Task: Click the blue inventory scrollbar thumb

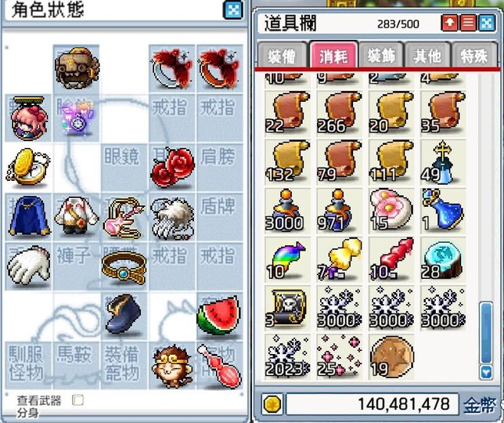Action: click(x=486, y=333)
